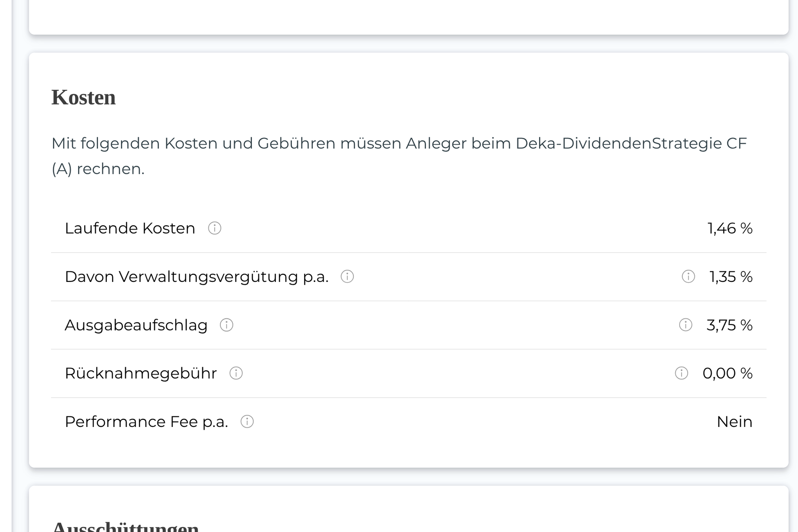Image resolution: width=798 pixels, height=532 pixels.
Task: Select the Rücknahmegebühr label
Action: pos(141,373)
